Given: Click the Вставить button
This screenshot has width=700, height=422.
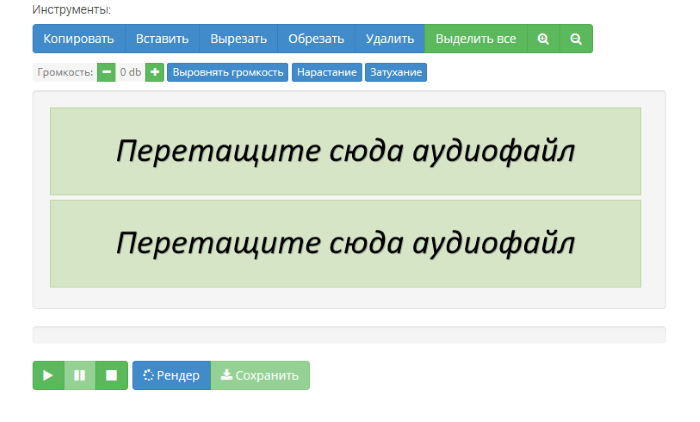Looking at the screenshot, I should click(x=162, y=39).
